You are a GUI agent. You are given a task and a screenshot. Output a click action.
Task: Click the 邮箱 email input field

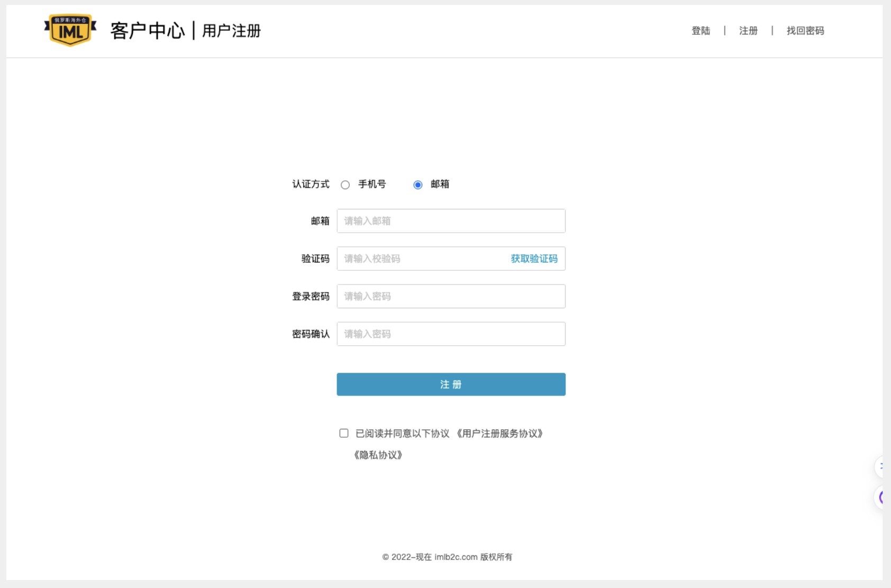pyautogui.click(x=450, y=221)
